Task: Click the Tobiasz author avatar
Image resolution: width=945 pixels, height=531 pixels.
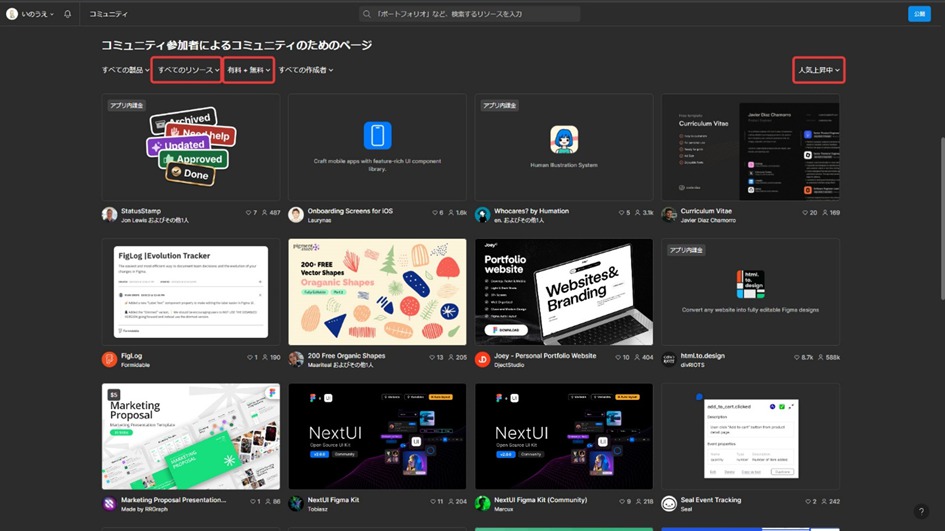Action: 296,503
